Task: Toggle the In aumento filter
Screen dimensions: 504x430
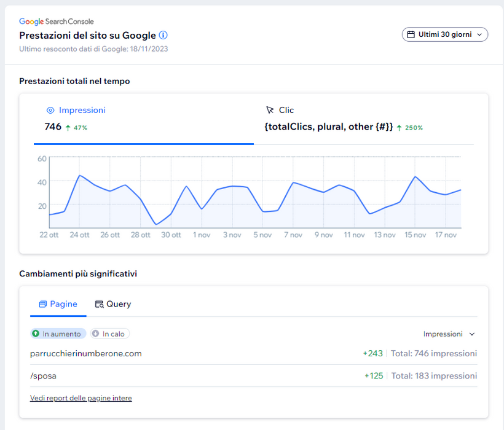Action: [59, 334]
